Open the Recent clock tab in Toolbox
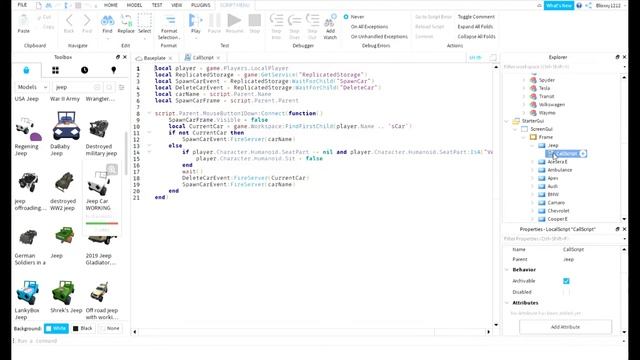This screenshot has height=360, width=640. tap(84, 70)
